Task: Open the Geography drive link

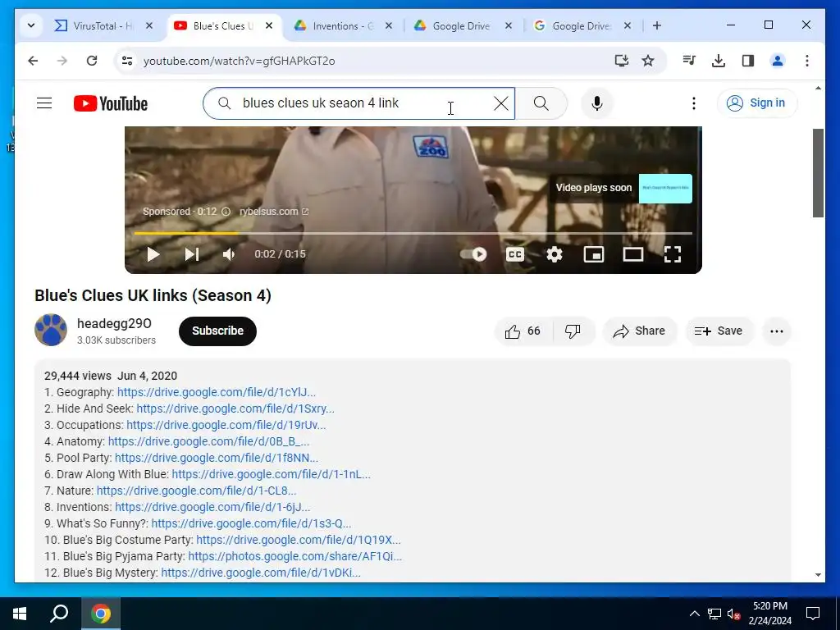Action: click(217, 392)
